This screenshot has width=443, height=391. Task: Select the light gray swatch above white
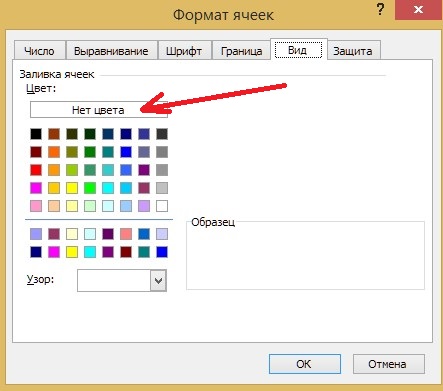click(162, 188)
